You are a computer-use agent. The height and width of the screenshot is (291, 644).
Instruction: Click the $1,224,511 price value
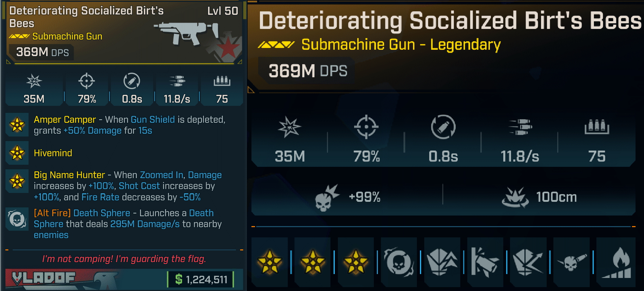[201, 280]
